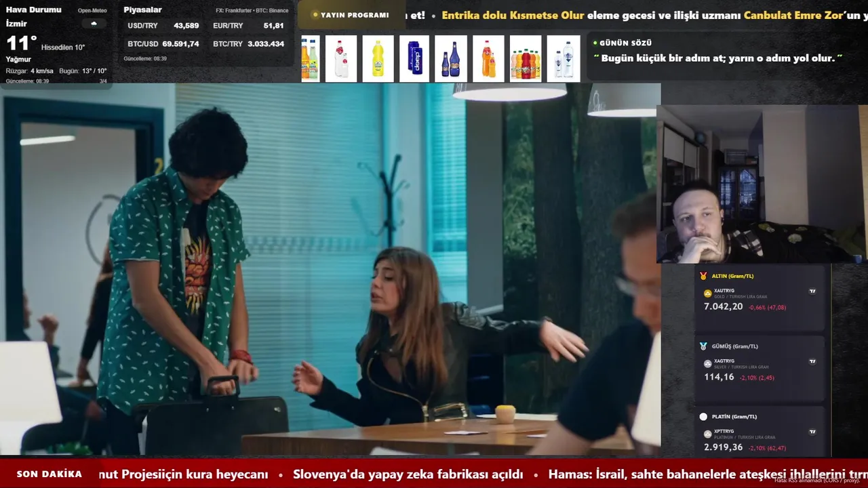This screenshot has height=488, width=868.
Task: Click the 11° temperature reading
Action: pos(21,44)
